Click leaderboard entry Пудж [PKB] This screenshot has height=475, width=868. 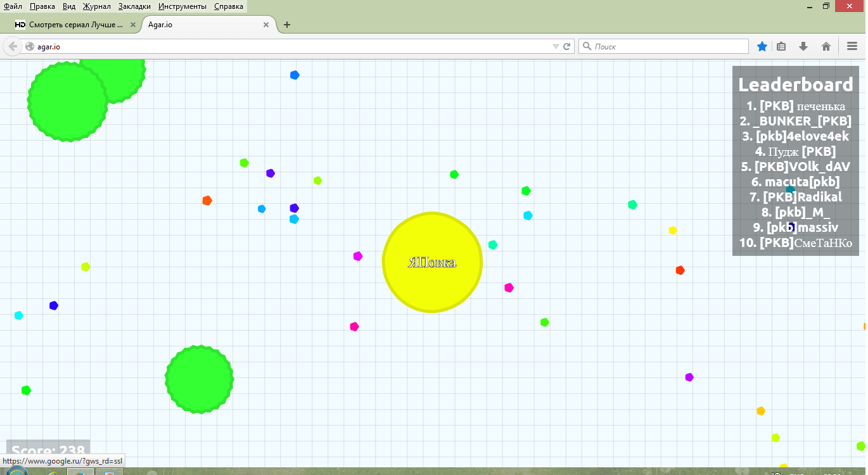(x=796, y=151)
